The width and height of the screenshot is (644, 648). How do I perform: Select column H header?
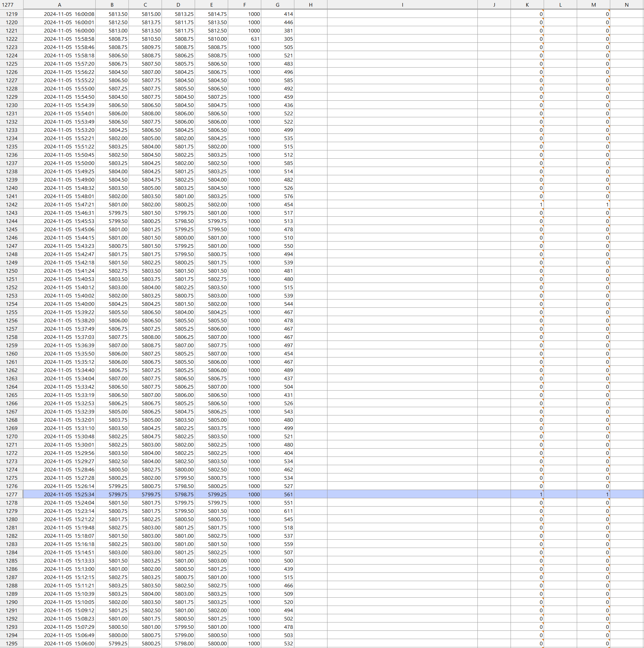click(311, 5)
